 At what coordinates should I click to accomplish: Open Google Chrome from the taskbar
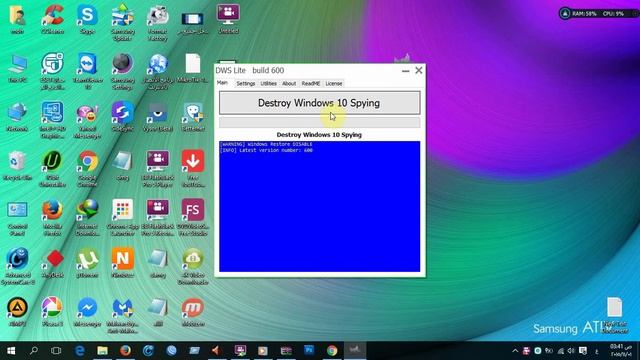click(x=332, y=351)
